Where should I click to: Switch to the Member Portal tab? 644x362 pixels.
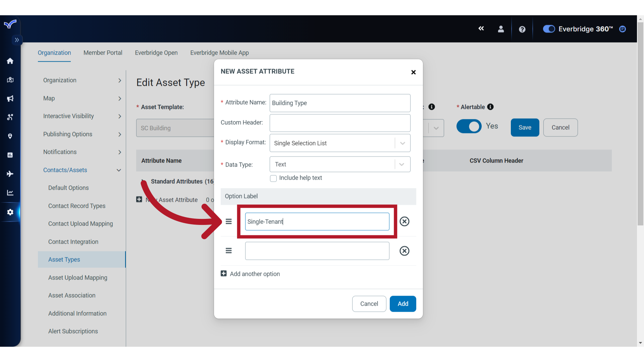click(103, 53)
